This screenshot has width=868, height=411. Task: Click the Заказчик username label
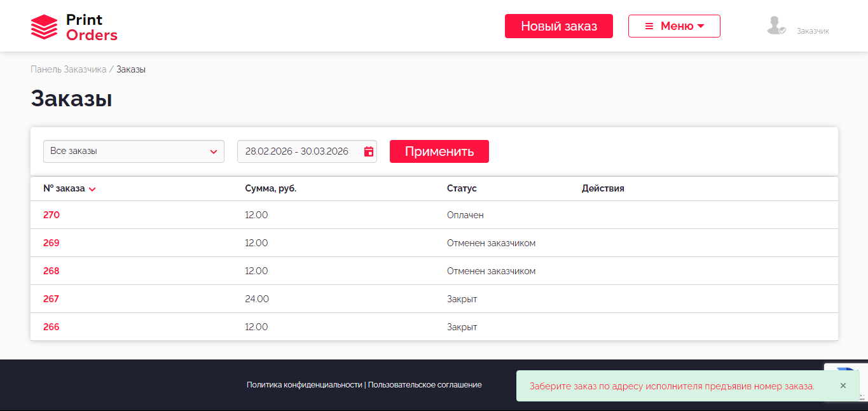pyautogui.click(x=813, y=31)
